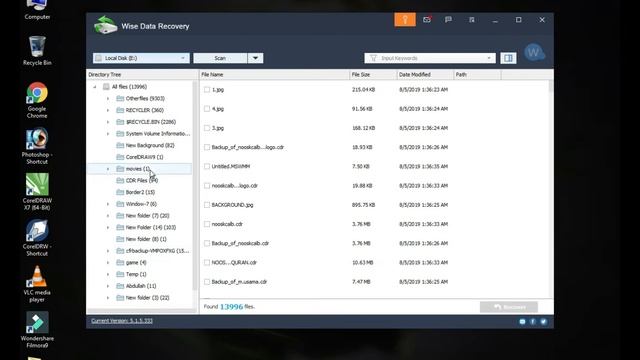The height and width of the screenshot is (360, 640).
Task: Sort by Date Modified column header
Action: 425,75
